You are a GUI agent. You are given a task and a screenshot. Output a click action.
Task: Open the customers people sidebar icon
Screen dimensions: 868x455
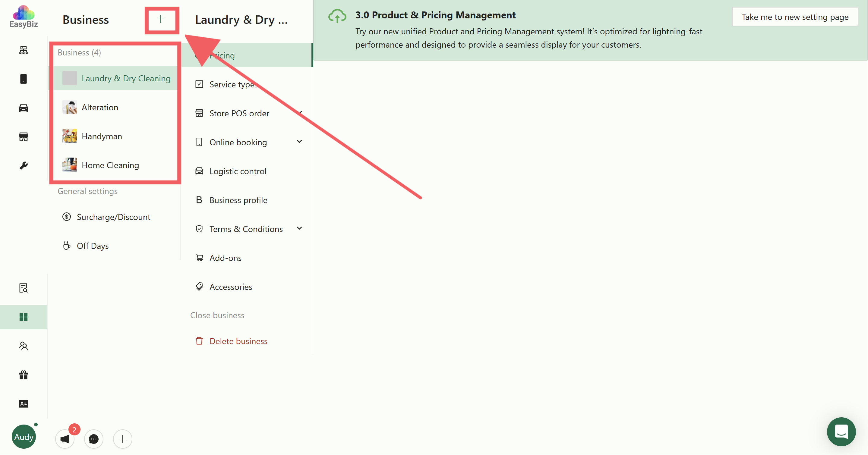[23, 346]
